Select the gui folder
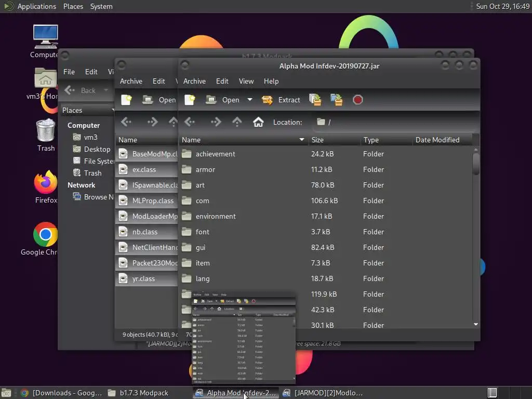The height and width of the screenshot is (399, 532). click(x=326, y=248)
